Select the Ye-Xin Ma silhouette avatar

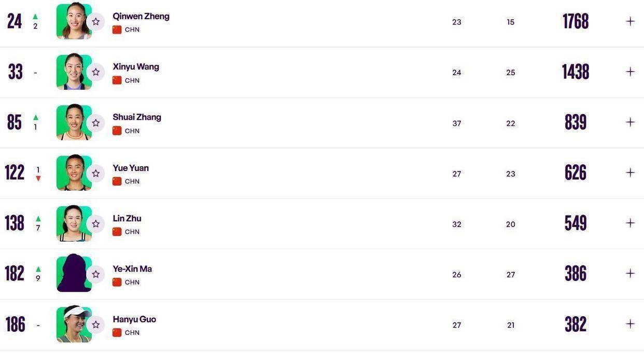coord(73,274)
